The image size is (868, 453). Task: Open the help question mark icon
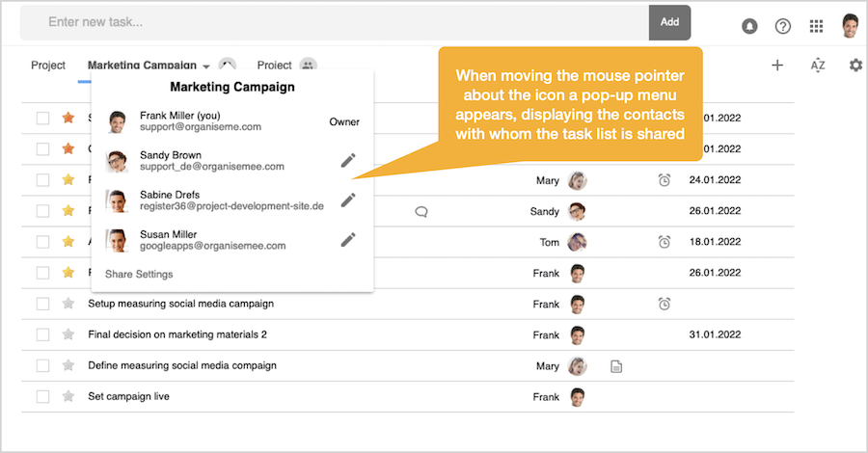click(x=783, y=26)
